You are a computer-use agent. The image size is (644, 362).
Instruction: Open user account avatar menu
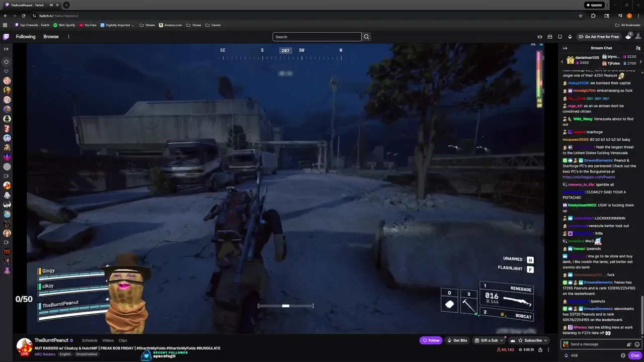click(638, 37)
